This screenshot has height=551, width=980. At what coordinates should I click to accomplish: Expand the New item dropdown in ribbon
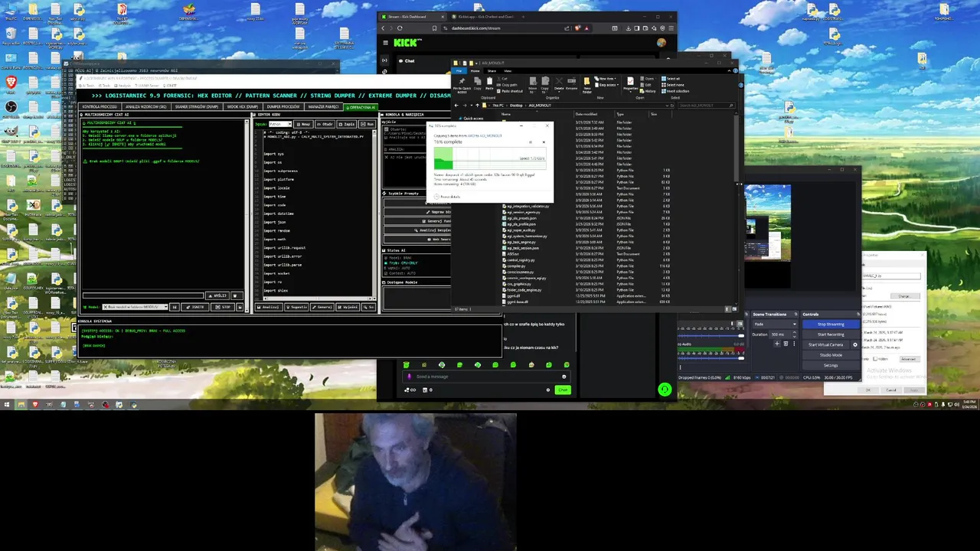click(607, 79)
